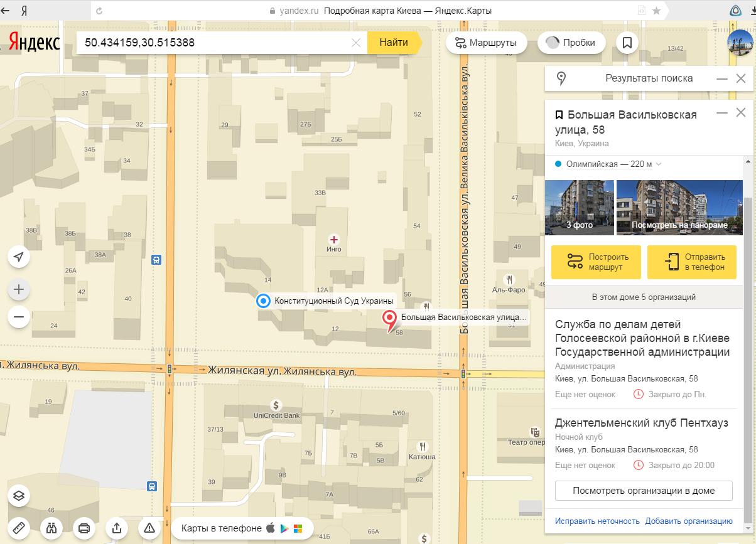
Task: Bookmark Большая Васильковская улица, 58 address
Action: tap(559, 115)
